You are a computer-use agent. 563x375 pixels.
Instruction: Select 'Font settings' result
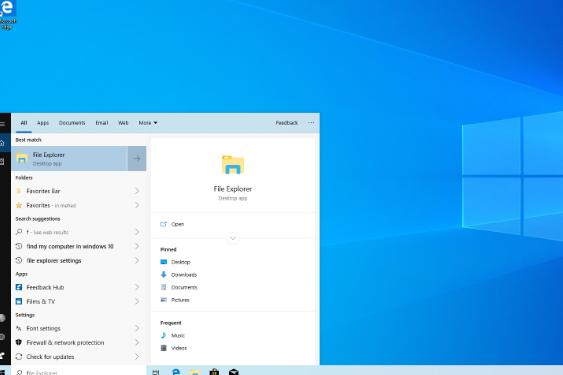click(43, 328)
